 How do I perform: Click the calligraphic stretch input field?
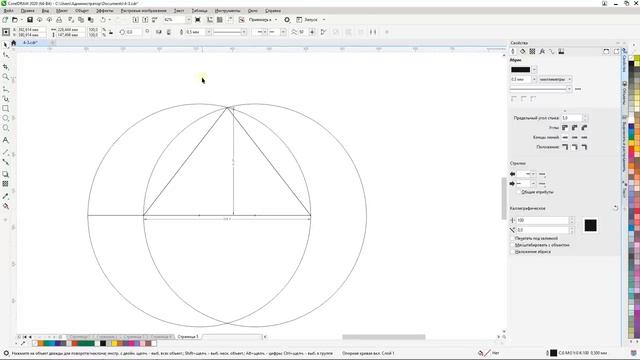click(542, 220)
